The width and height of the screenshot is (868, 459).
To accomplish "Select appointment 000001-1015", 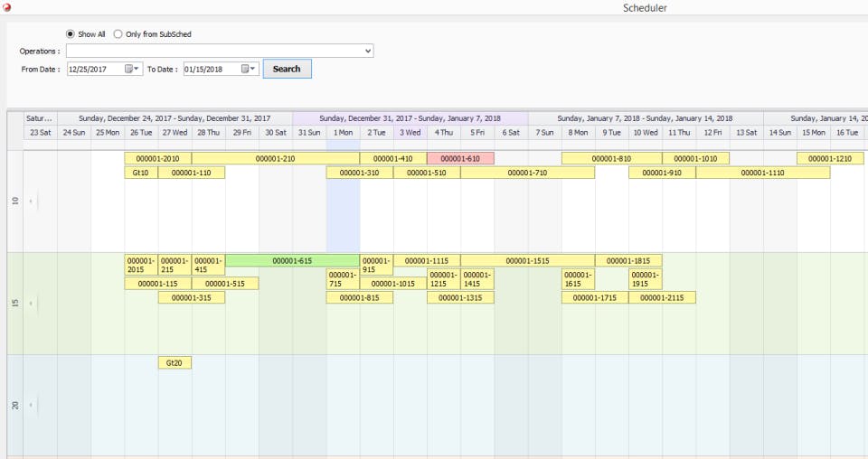I will click(x=393, y=284).
